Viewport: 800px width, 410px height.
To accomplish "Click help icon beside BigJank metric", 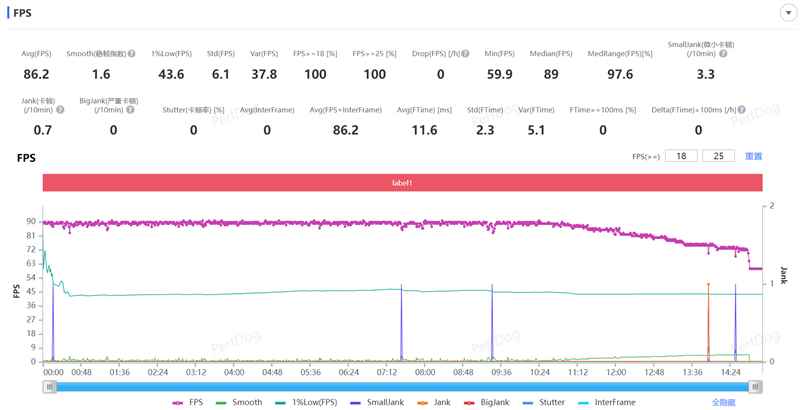I will [132, 110].
